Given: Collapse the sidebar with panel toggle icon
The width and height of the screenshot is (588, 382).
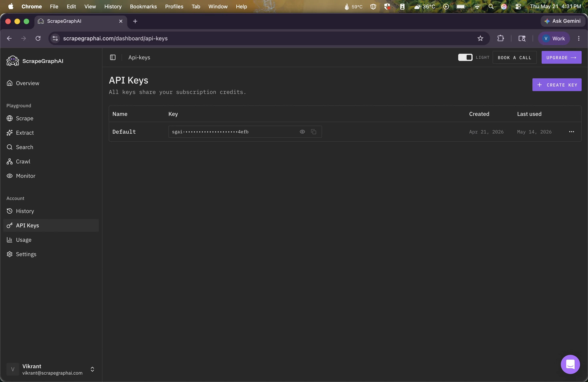Looking at the screenshot, I should coord(113,57).
